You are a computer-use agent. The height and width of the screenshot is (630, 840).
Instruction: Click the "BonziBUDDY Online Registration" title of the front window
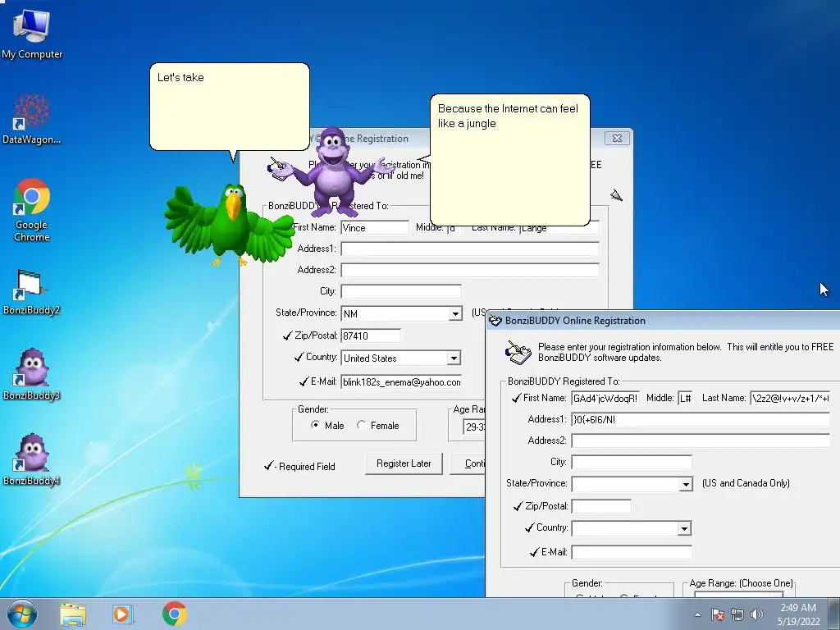pos(575,321)
